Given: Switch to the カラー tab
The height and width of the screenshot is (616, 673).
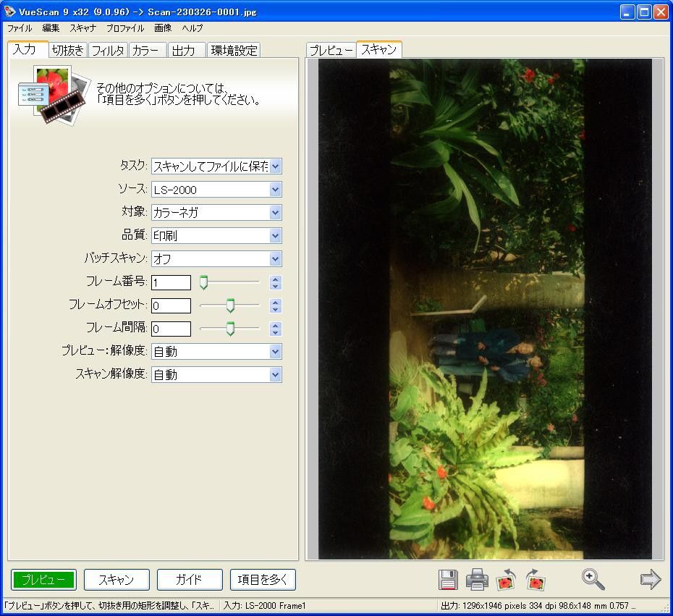Looking at the screenshot, I should pos(147,50).
